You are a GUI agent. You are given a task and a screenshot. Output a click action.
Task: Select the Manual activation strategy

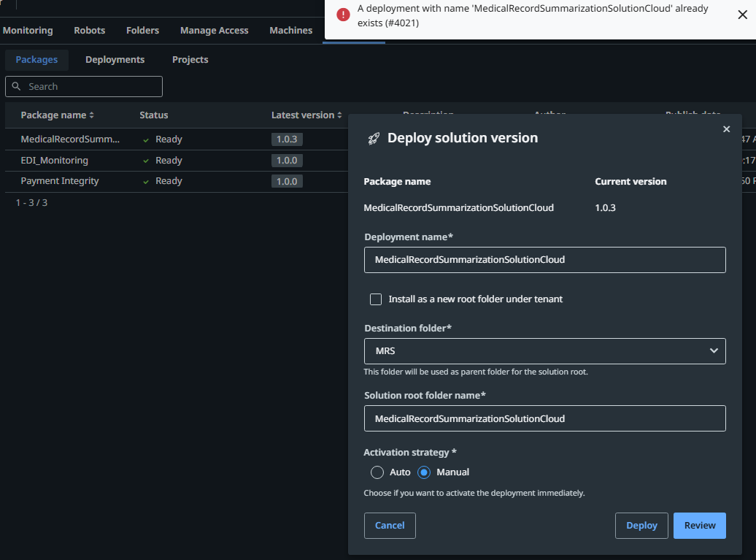[424, 472]
